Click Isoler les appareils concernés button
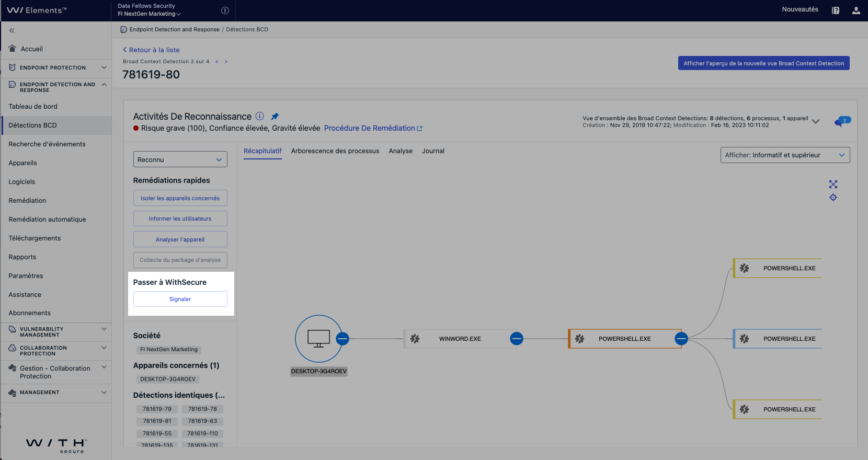Viewport: 868px width, 460px height. (180, 198)
